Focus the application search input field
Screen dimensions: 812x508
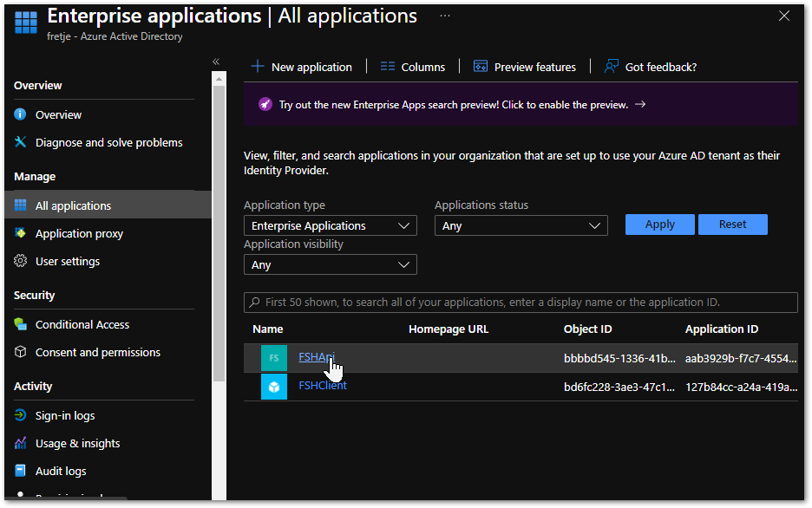click(521, 303)
